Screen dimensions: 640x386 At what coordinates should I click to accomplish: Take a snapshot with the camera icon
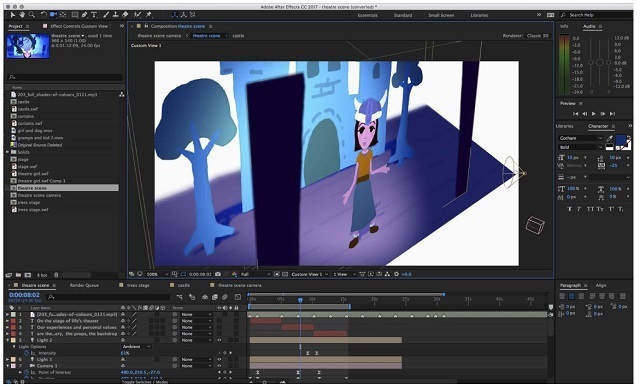tap(218, 274)
